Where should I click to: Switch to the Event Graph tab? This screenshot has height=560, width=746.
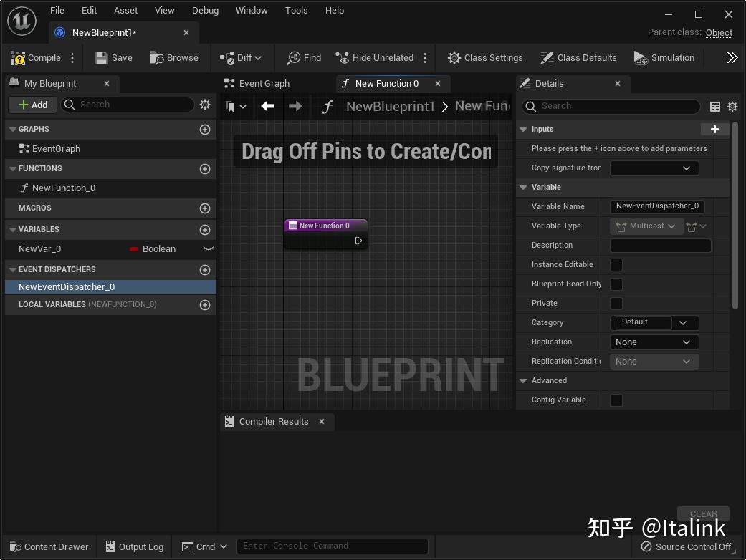264,83
